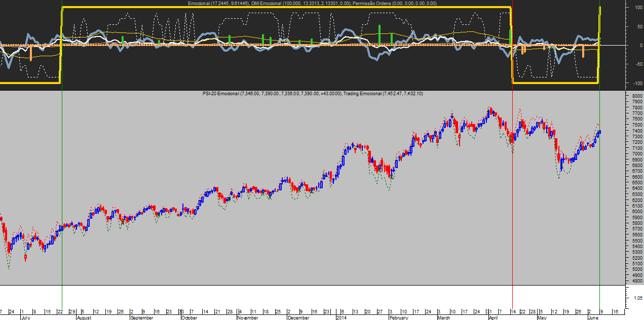Click the 'April' month label on date axis
This screenshot has height=320, width=644.
click(x=493, y=317)
